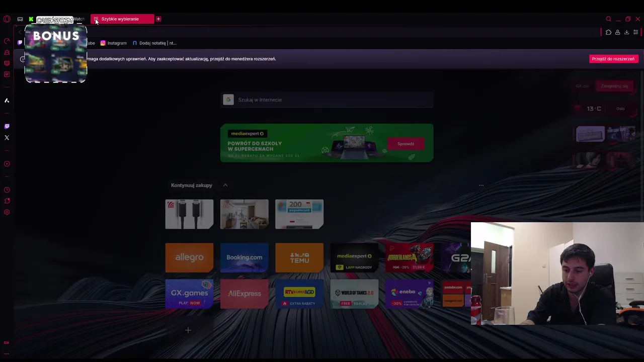
Task: Open the GX.games speed dial tile
Action: tap(189, 294)
